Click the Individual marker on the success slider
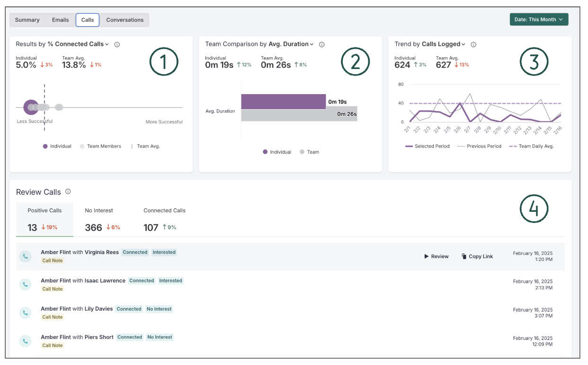Screen dimensions: 588x365 [30, 107]
